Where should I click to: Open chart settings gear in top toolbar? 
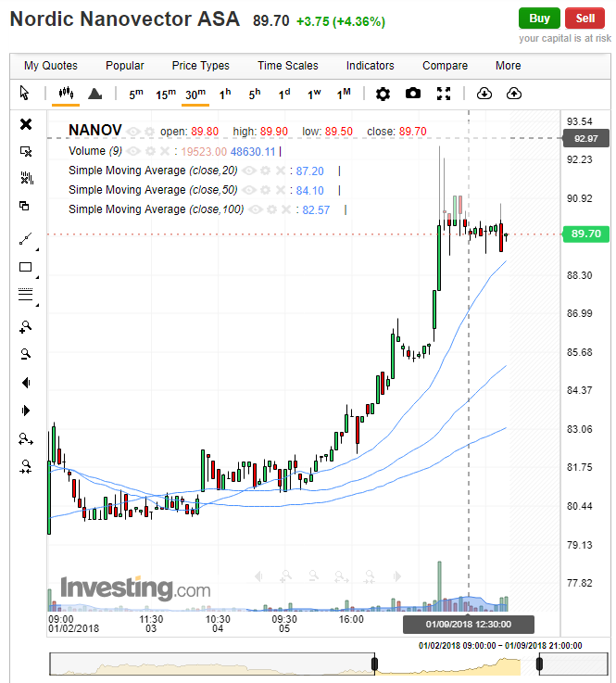[x=383, y=94]
